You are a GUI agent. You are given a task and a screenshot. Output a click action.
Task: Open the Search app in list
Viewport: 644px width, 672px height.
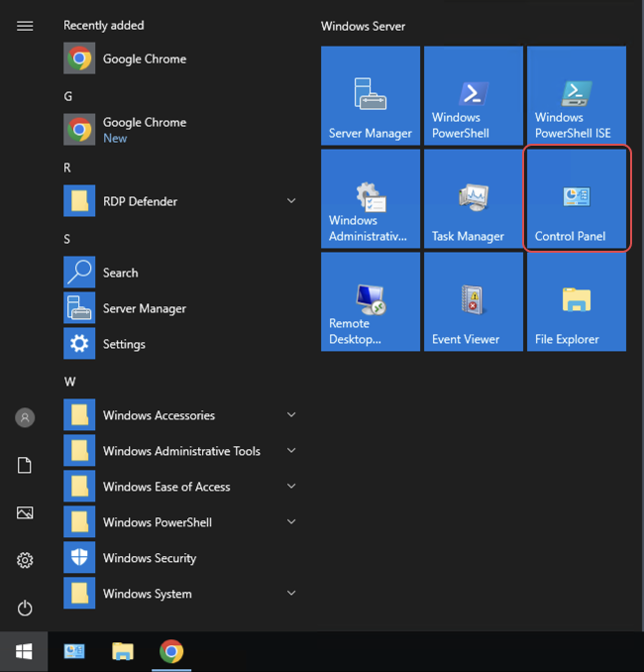[180, 273]
